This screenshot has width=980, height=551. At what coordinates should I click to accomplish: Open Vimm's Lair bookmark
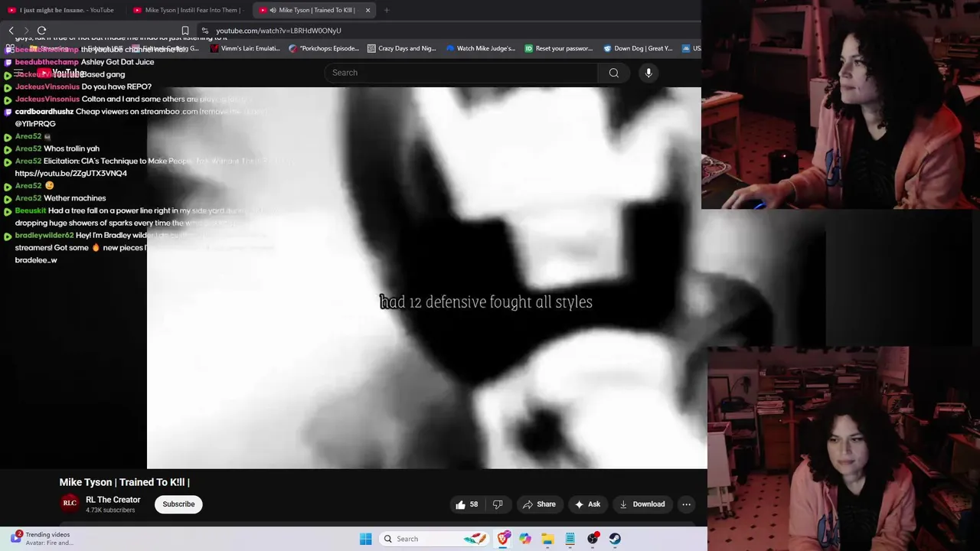click(x=246, y=48)
